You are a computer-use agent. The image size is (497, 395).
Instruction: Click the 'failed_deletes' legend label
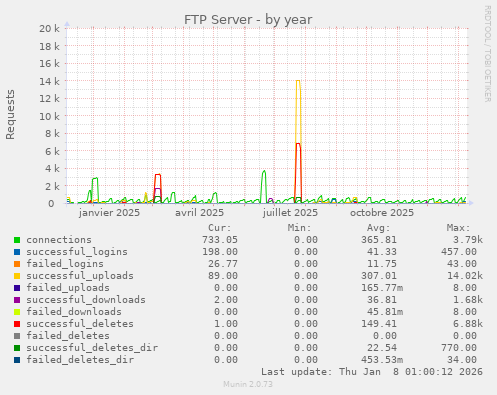[x=68, y=336]
